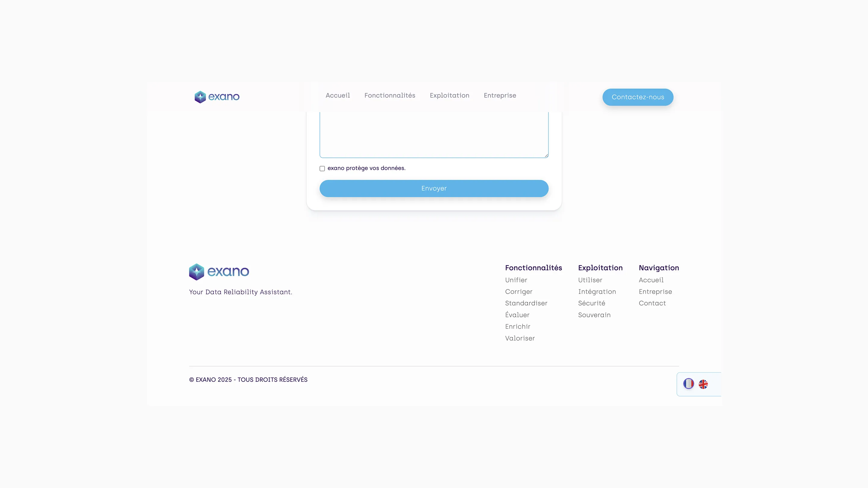Open Contact in the Navigation footer column
The width and height of the screenshot is (868, 488).
[652, 303]
